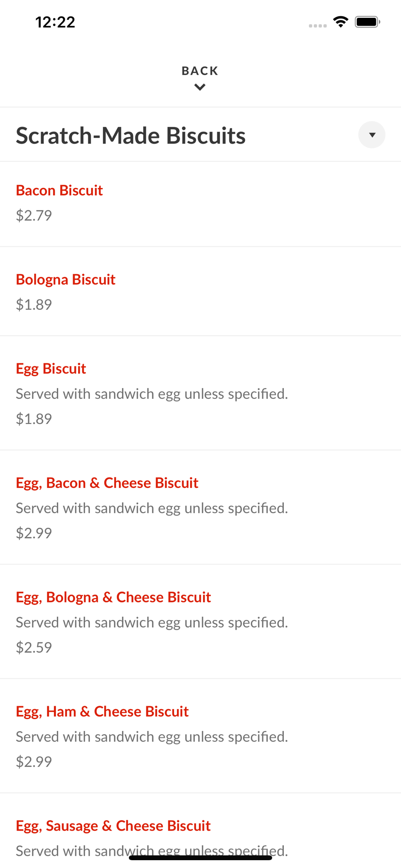The image size is (401, 868).
Task: Open Egg, Bologna & Cheese Biscuit
Action: pos(113,597)
